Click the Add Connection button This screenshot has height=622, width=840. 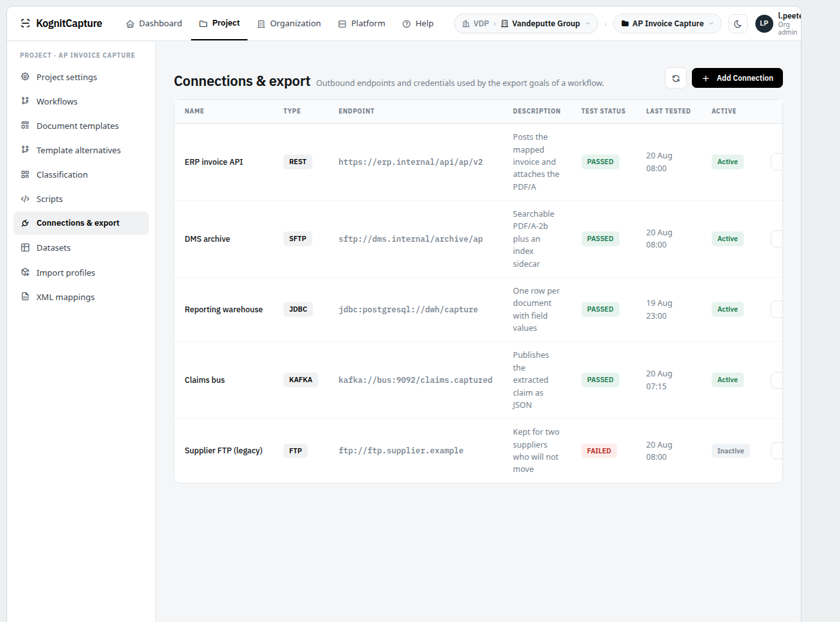737,78
